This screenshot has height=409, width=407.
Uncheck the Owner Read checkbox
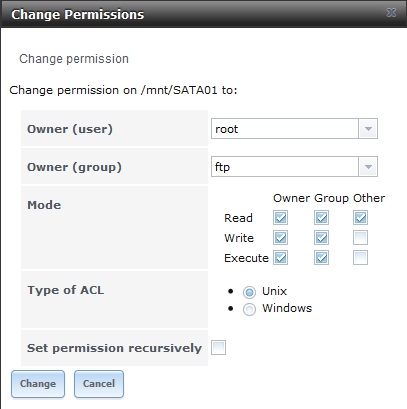point(280,218)
